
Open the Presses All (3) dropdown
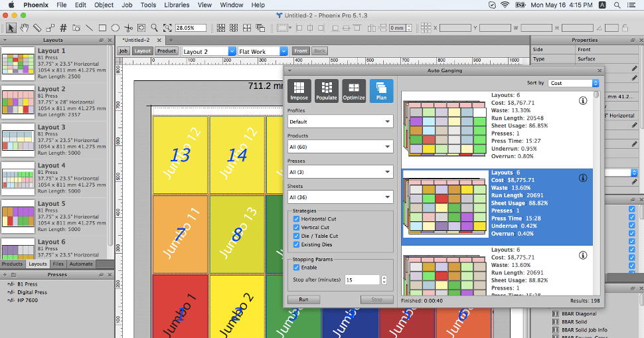point(340,172)
